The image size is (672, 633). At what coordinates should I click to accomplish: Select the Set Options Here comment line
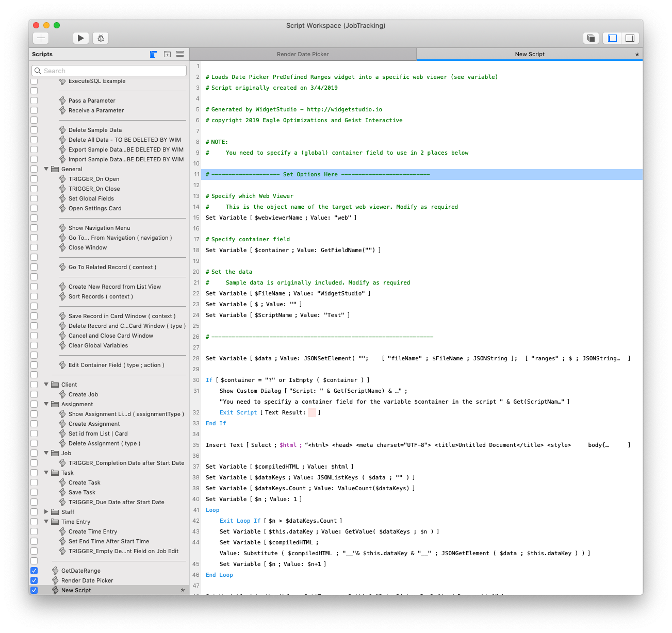[x=422, y=174]
